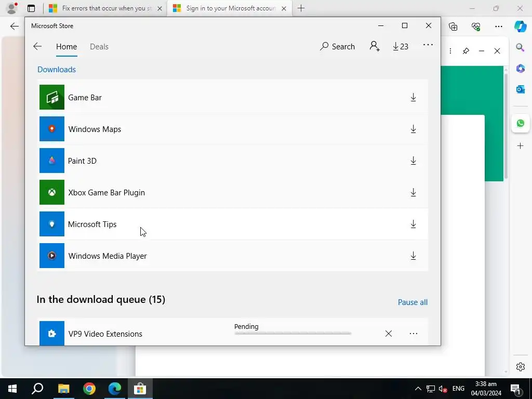Download the Game Bar app via its arrow
The height and width of the screenshot is (399, 532).
coord(413,97)
